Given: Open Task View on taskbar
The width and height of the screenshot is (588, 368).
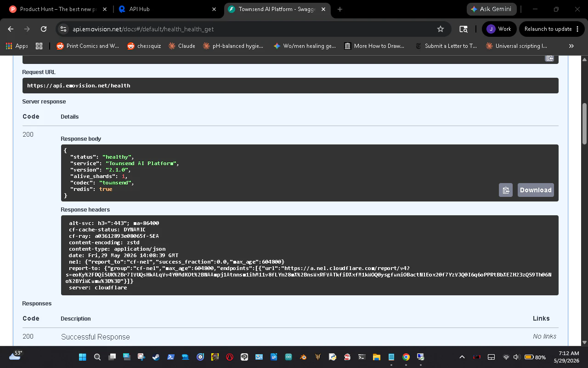Looking at the screenshot, I should (112, 357).
